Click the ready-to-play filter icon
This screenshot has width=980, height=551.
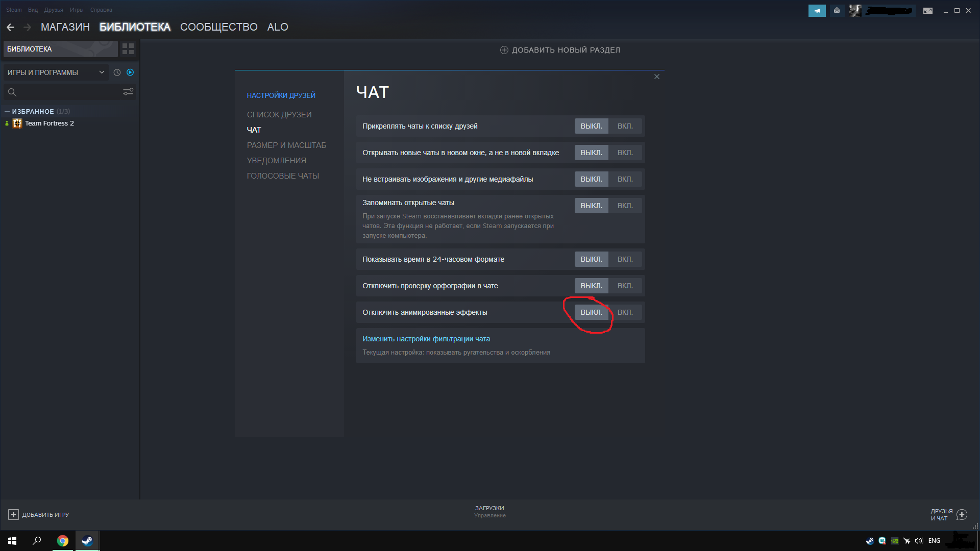click(x=130, y=72)
